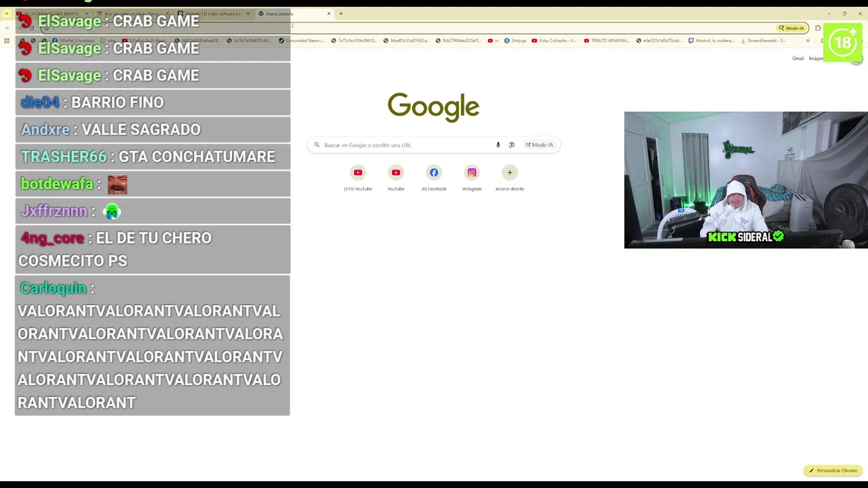Click Carloquin's VALORANT spam message
Screen dimensions: 868x488
tap(153, 346)
